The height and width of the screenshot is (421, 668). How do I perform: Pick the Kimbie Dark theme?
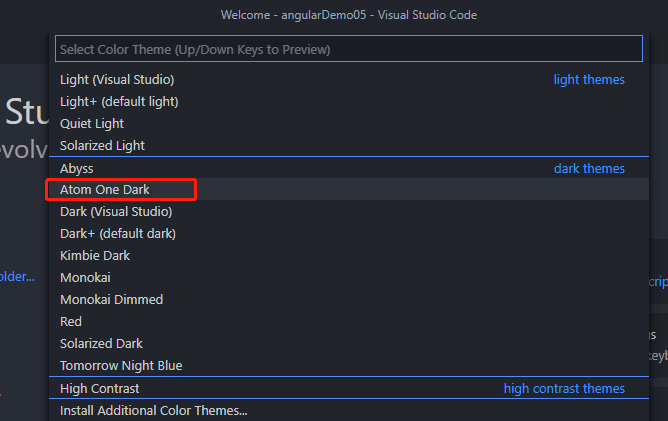pyautogui.click(x=95, y=255)
